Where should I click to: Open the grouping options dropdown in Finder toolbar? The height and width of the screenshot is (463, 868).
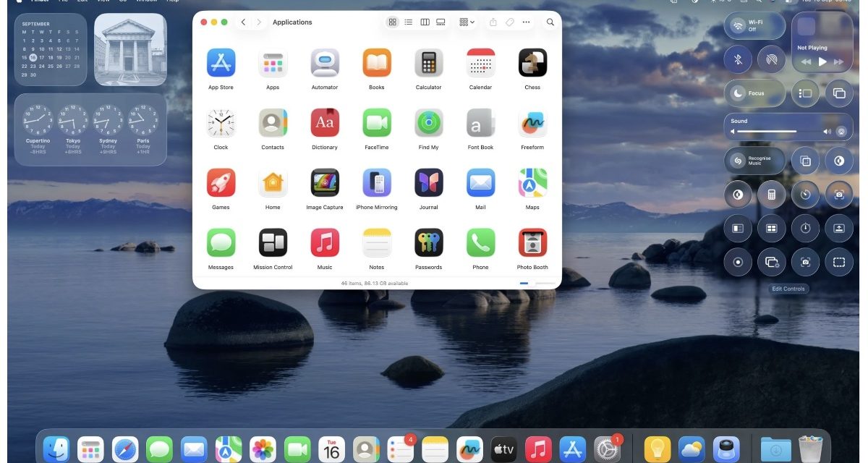466,22
